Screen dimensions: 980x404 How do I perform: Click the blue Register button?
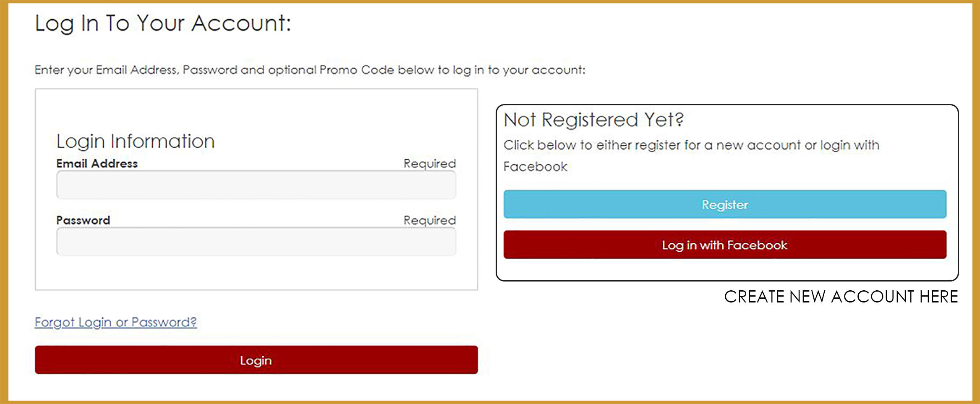point(725,204)
